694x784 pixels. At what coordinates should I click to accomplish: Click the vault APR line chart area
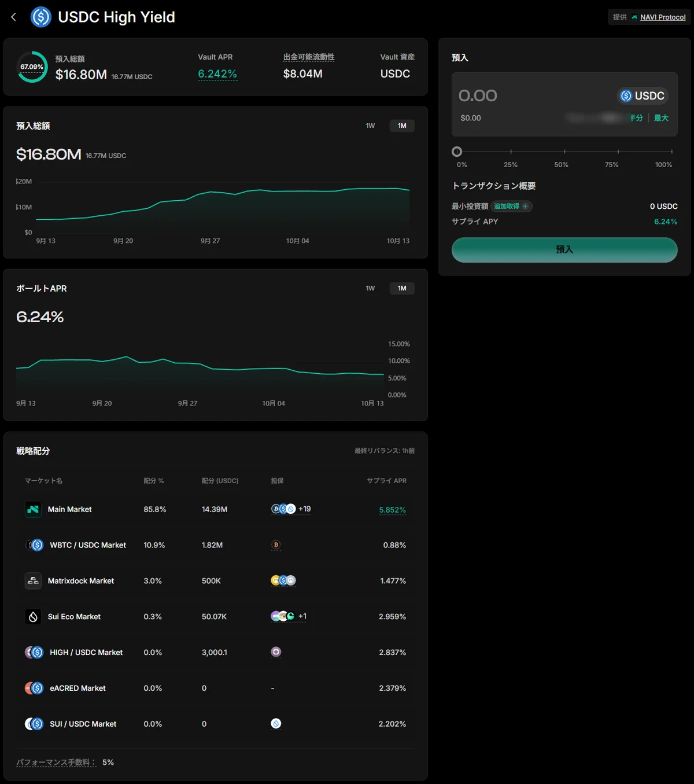pyautogui.click(x=200, y=370)
